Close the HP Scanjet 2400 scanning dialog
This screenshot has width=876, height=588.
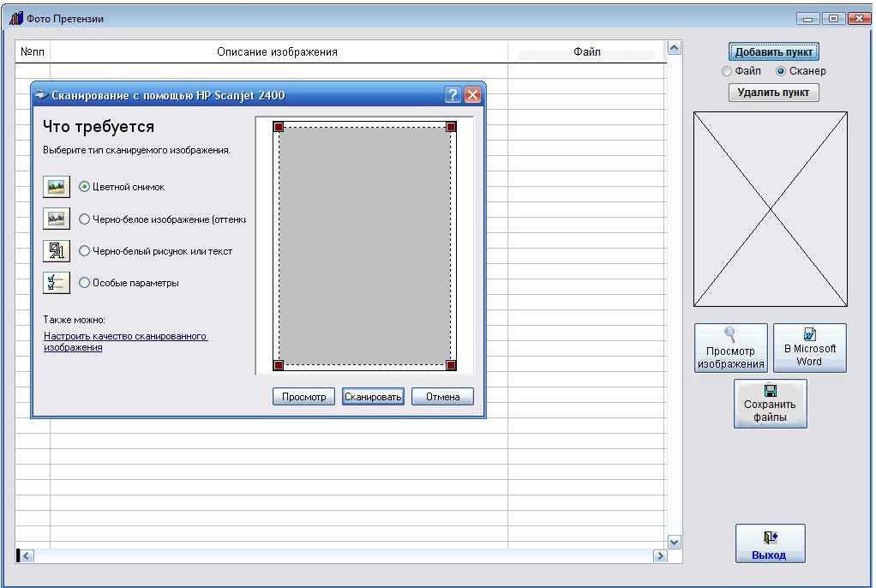click(472, 95)
